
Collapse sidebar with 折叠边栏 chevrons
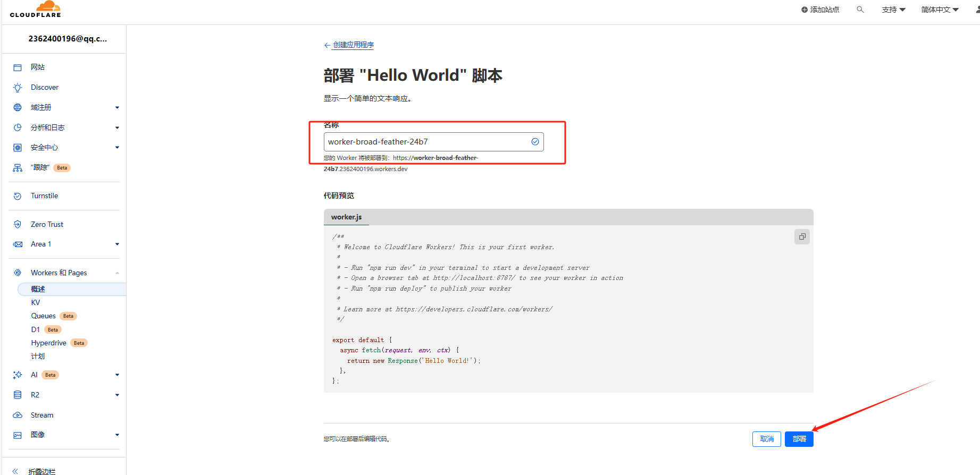click(x=15, y=471)
